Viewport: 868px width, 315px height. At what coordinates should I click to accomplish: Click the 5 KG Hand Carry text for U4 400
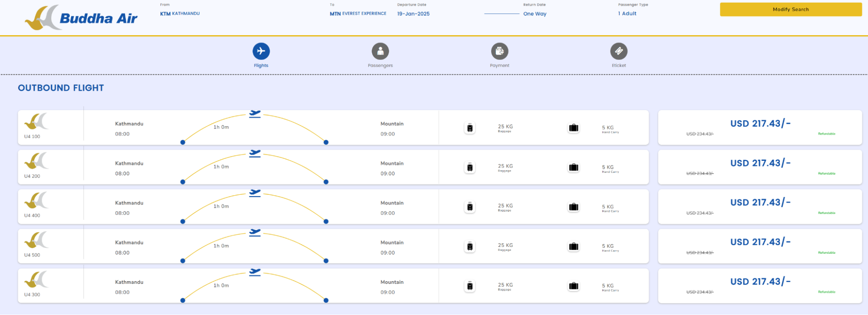coord(610,209)
